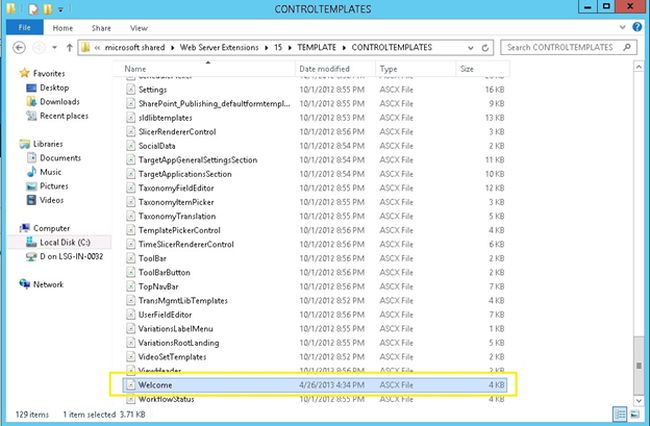Click the Settings file icon
Image resolution: width=650 pixels, height=426 pixels.
point(131,90)
